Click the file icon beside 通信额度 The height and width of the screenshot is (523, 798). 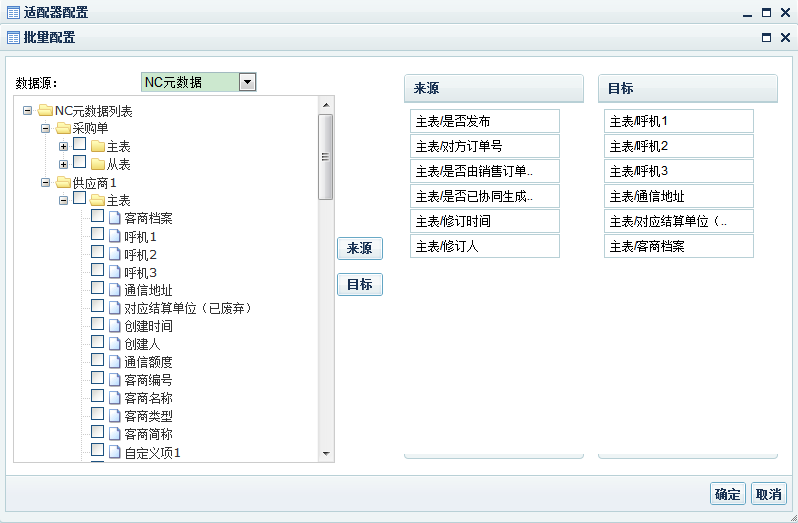pyautogui.click(x=115, y=362)
